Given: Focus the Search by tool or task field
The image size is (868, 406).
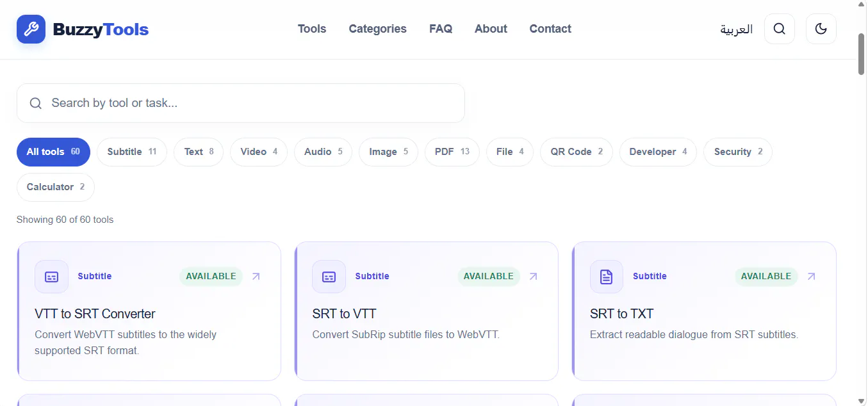Looking at the screenshot, I should pos(240,103).
